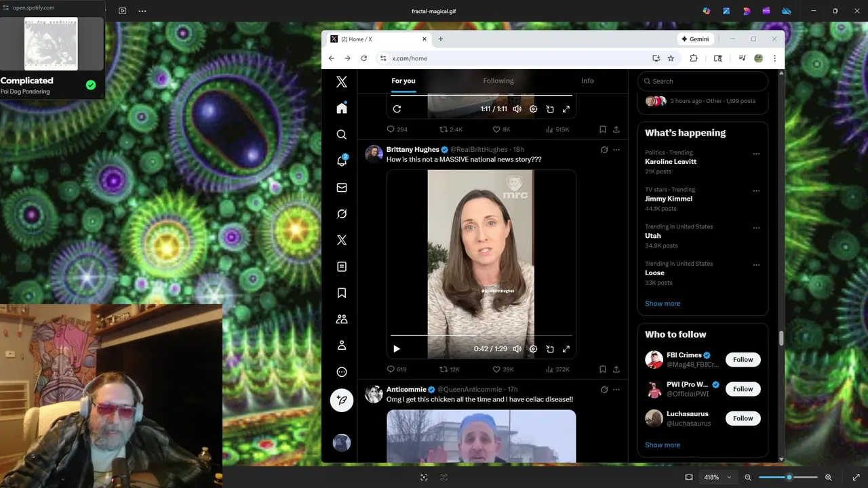
Task: Switch to Info tab
Action: pos(587,81)
